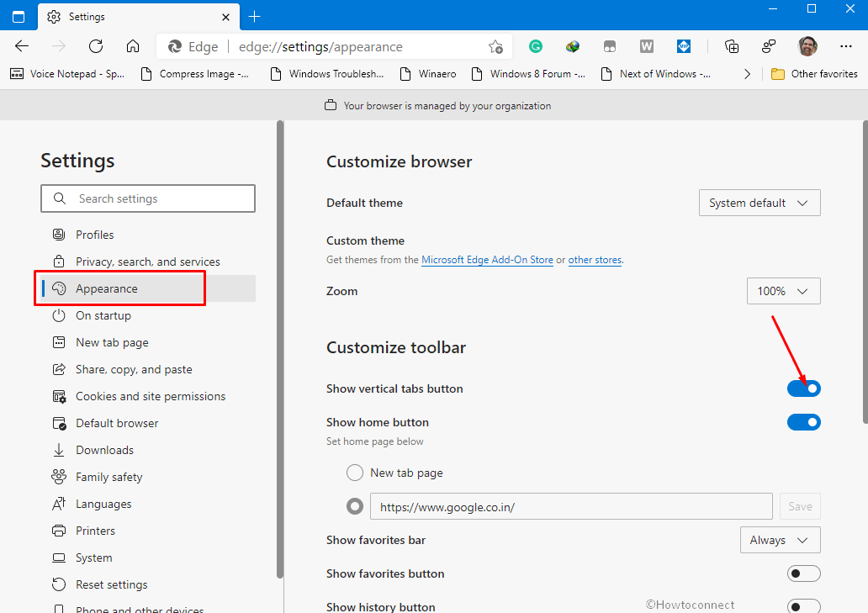Click the browser feedback/profile sync icon

pos(769,46)
